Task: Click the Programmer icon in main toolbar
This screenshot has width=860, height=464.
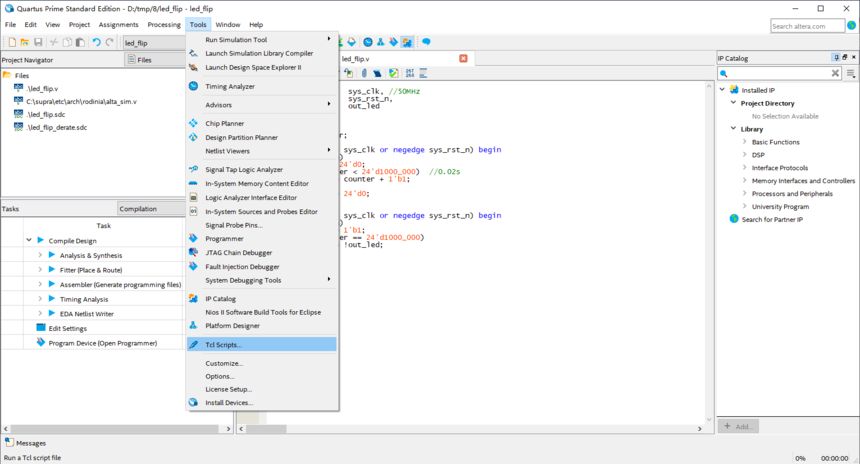Action: coord(394,42)
